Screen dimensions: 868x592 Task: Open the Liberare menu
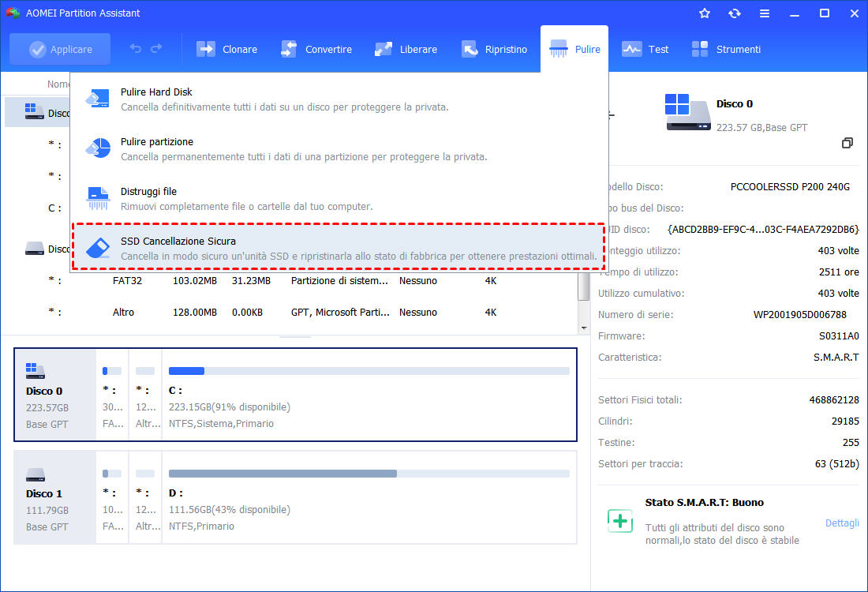(406, 49)
